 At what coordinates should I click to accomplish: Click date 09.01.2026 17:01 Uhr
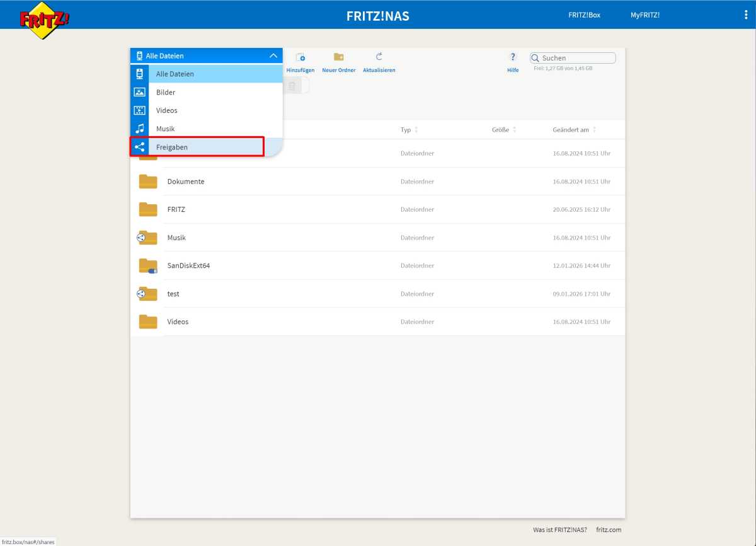click(581, 294)
